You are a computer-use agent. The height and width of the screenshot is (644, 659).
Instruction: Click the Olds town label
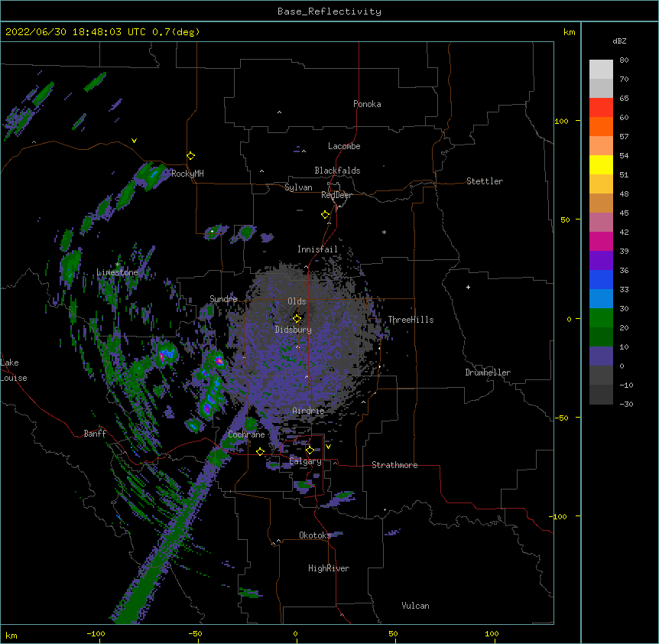297,301
